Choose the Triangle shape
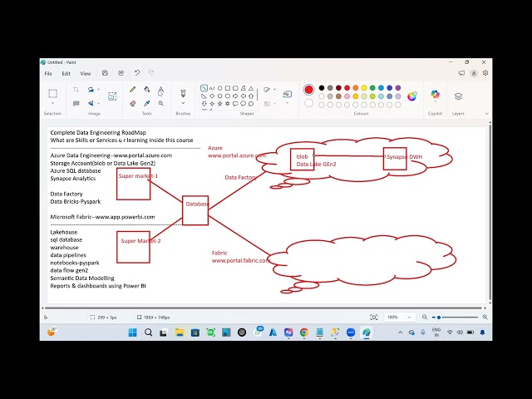 pyautogui.click(x=251, y=88)
